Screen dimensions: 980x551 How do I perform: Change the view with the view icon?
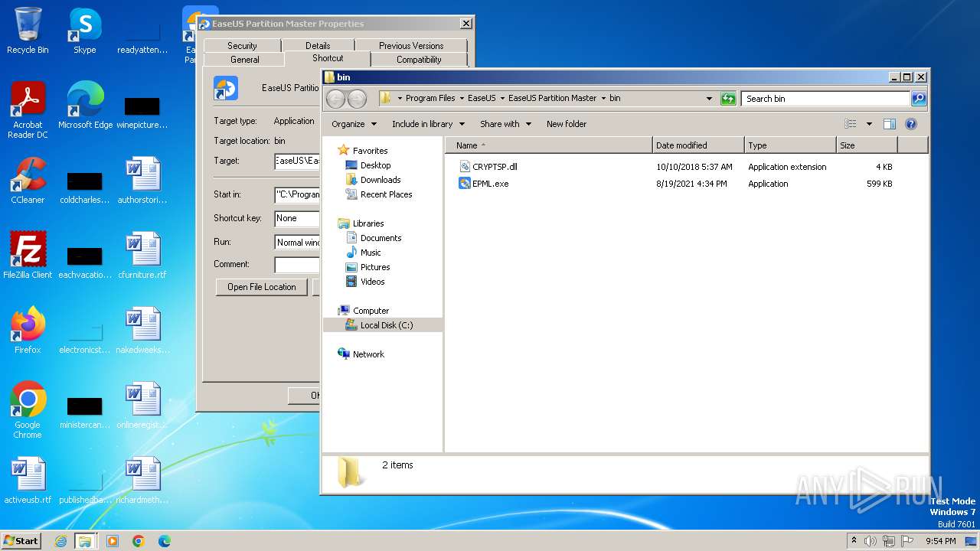[x=850, y=124]
